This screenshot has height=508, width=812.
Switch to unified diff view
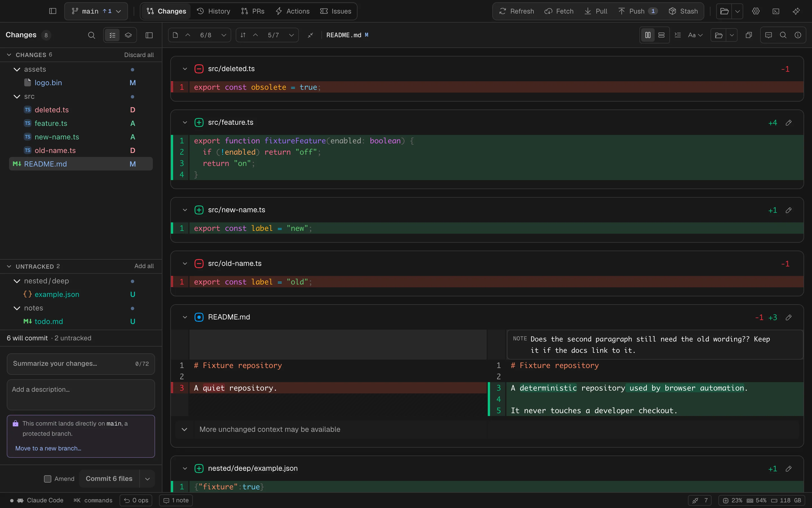[x=661, y=35]
